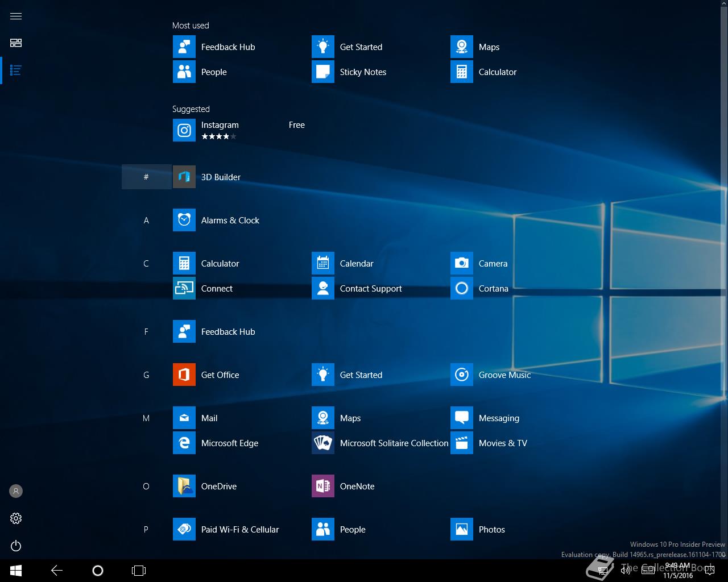
Task: Launch Cortana from the app list
Action: click(x=519, y=288)
